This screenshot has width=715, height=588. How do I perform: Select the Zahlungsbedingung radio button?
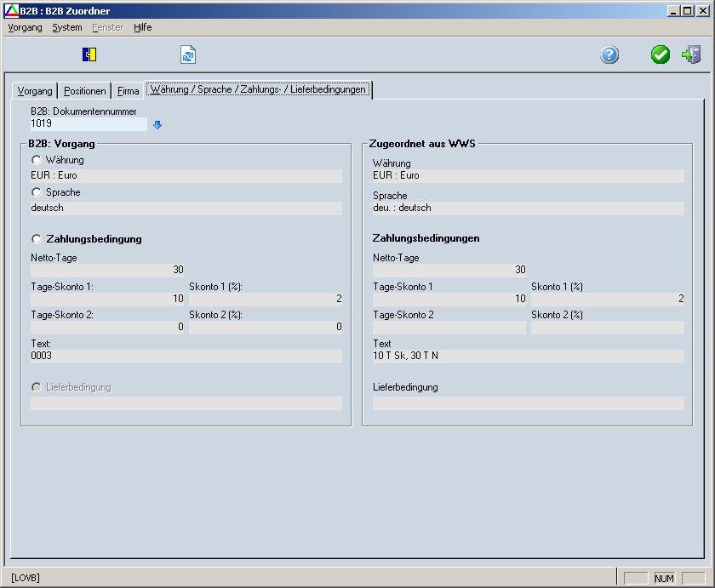[x=37, y=239]
